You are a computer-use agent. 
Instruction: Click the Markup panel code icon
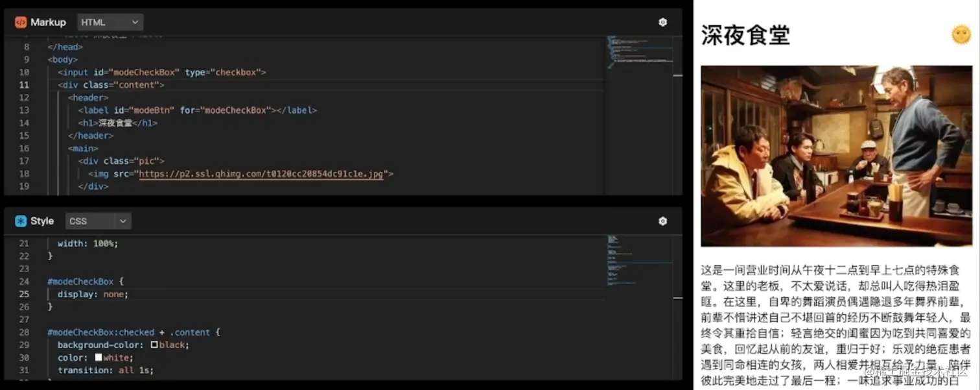[21, 22]
